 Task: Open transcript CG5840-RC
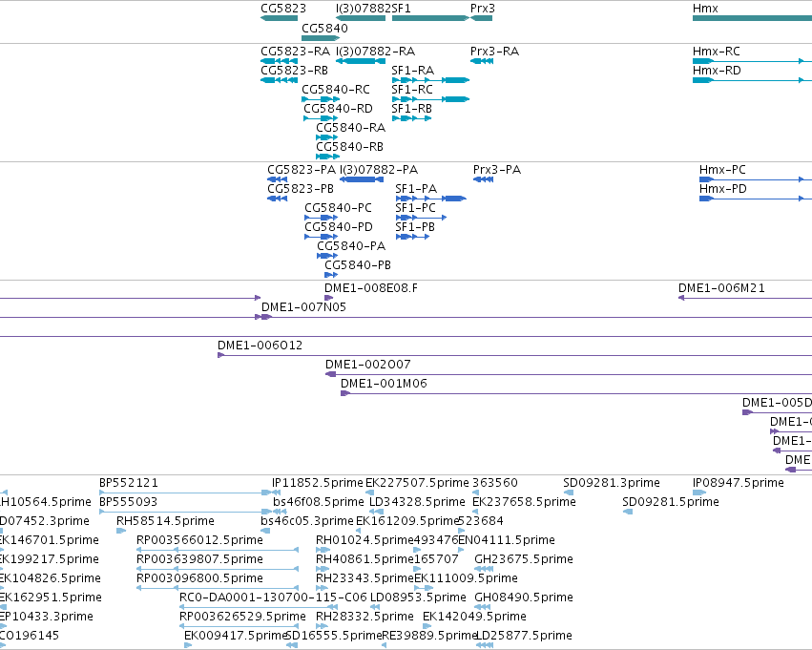(x=336, y=90)
